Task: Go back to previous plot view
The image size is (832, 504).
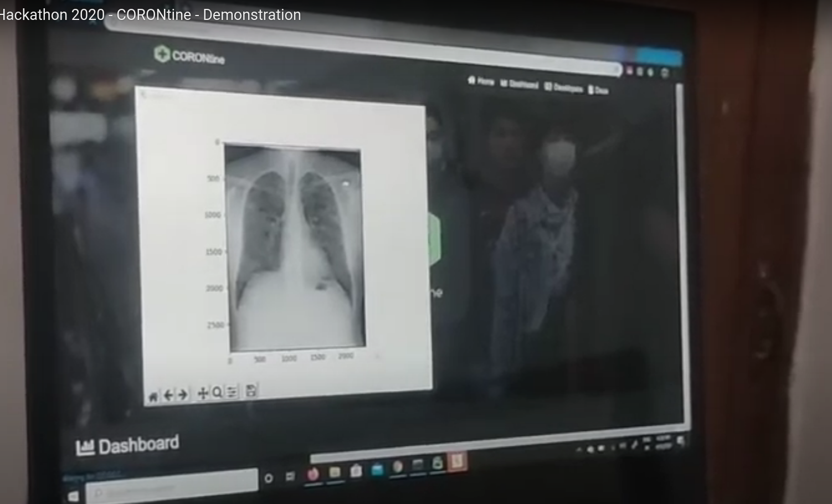Action: pos(168,394)
